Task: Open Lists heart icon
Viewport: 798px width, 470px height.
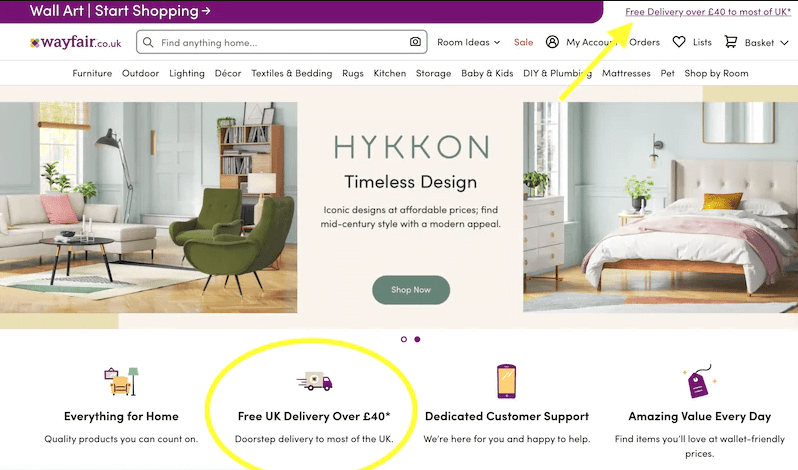Action: pyautogui.click(x=679, y=43)
